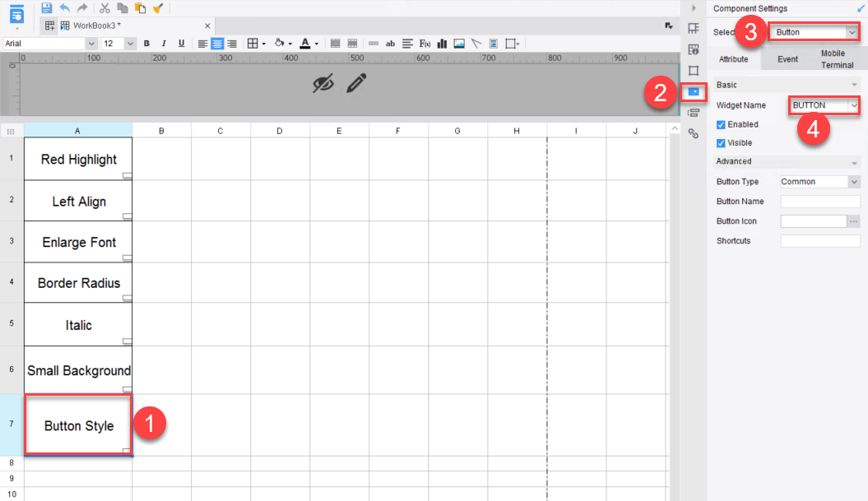Viewport: 868px width, 501px height.
Task: Toggle the eye visibility icon above the grid
Action: (323, 82)
